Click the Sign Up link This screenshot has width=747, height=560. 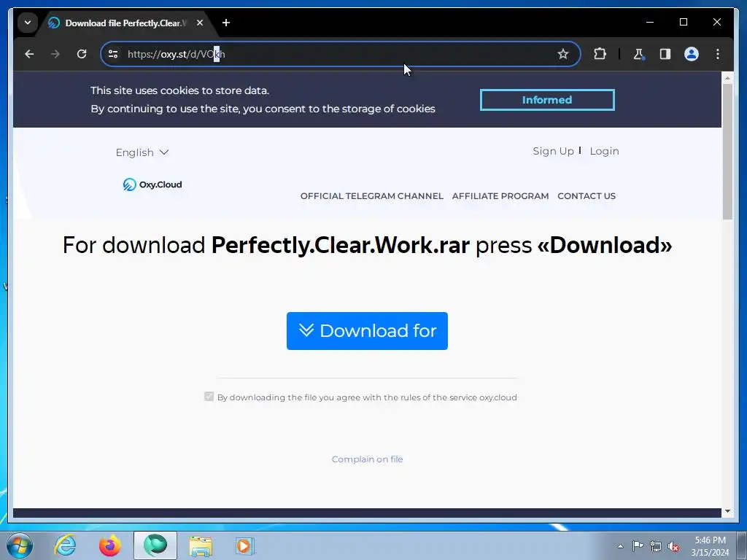point(553,151)
